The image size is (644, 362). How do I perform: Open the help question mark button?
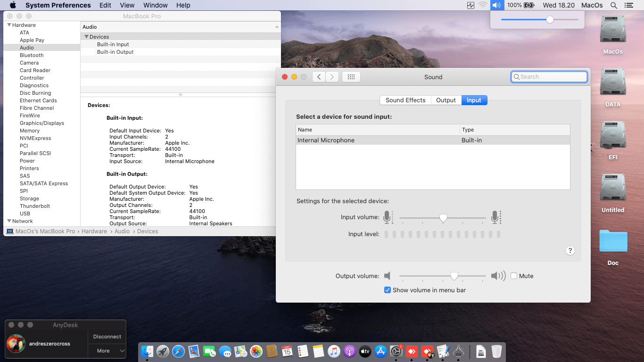(570, 251)
